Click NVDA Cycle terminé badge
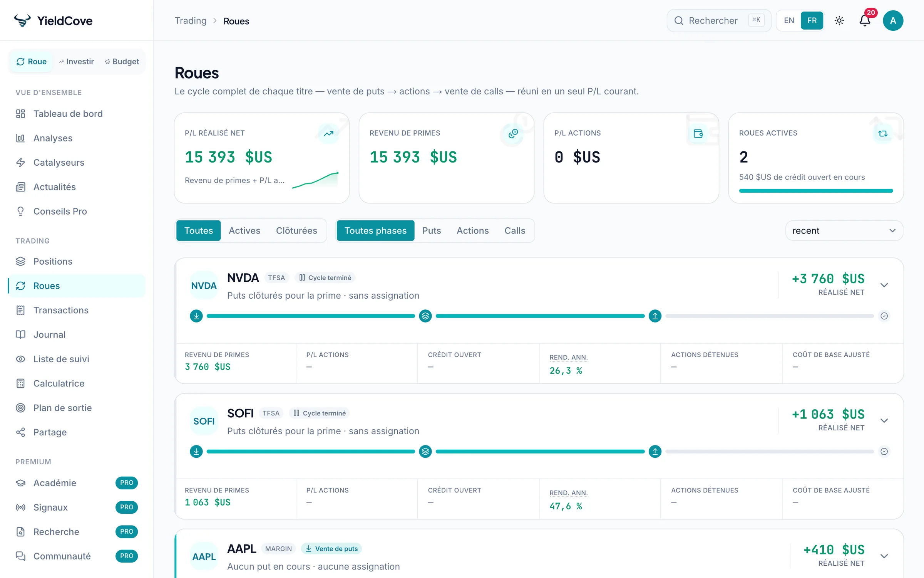This screenshot has width=924, height=578. coord(325,277)
